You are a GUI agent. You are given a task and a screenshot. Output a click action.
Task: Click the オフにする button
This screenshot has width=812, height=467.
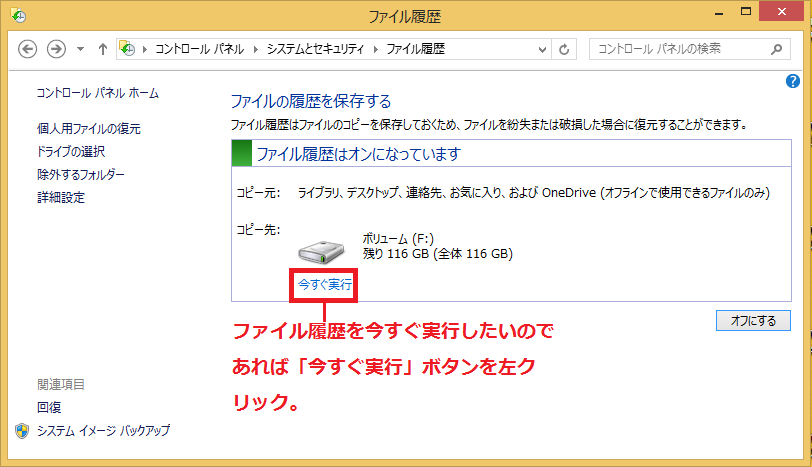(753, 320)
